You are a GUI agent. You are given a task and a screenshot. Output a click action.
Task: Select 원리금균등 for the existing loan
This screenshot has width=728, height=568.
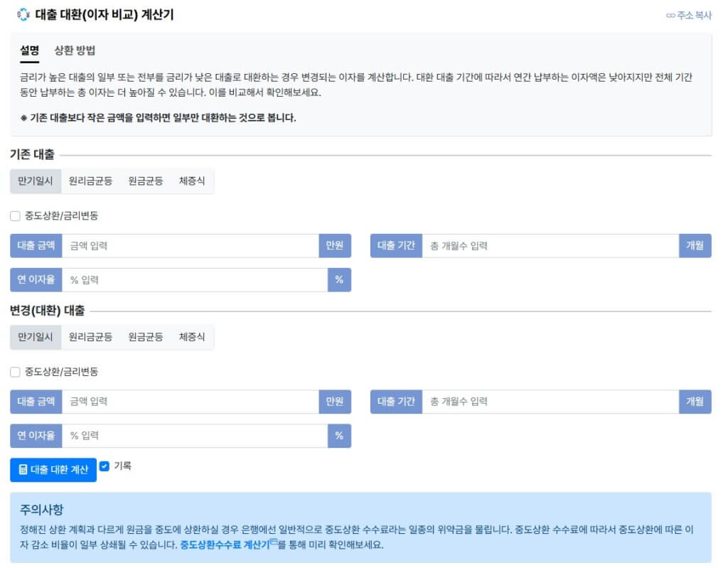(90, 181)
